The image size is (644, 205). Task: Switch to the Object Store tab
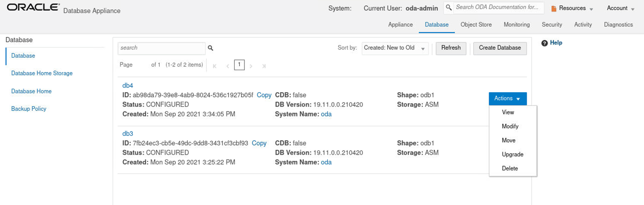click(476, 24)
